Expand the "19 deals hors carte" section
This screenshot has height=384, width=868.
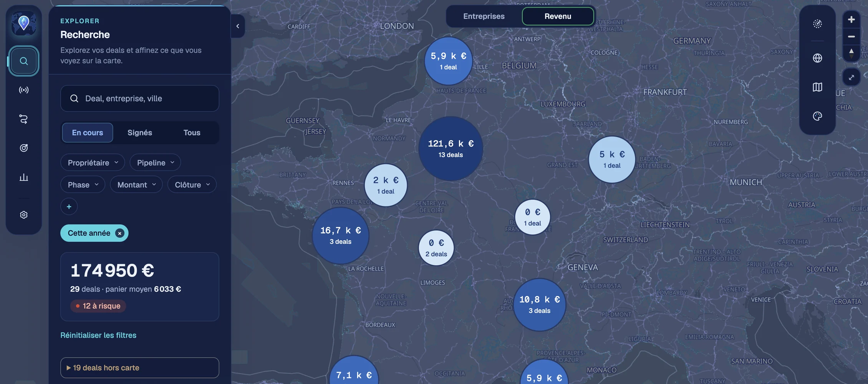tap(140, 368)
